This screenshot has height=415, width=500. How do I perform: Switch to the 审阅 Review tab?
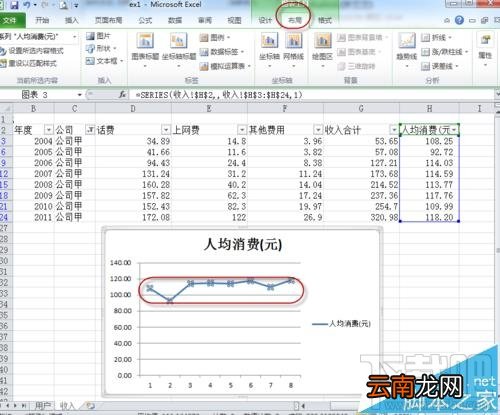click(205, 21)
